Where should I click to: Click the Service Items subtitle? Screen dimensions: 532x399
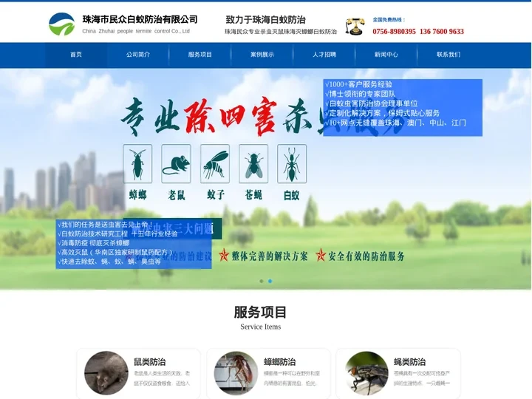261,327
